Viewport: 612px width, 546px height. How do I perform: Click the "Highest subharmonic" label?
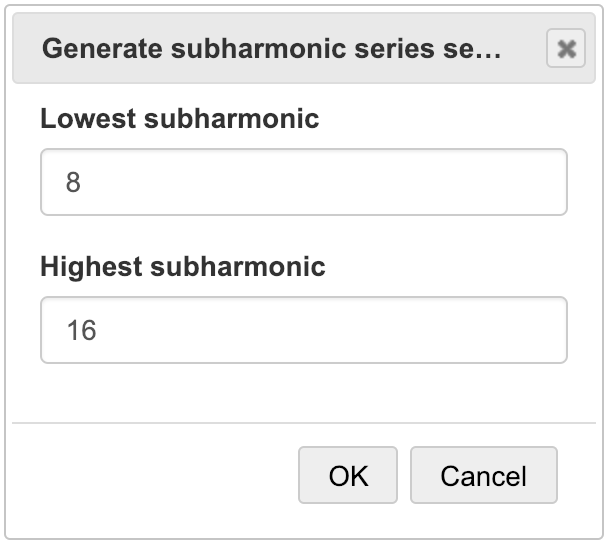[182, 267]
